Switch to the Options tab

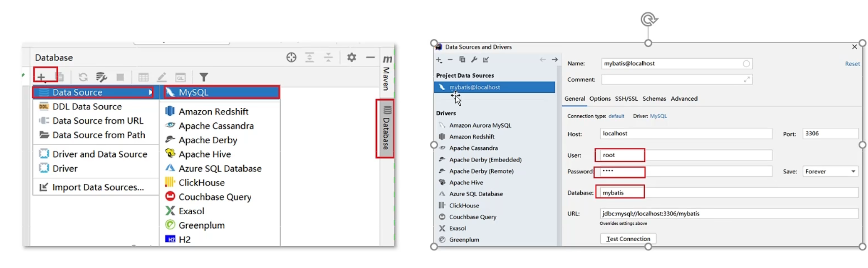pyautogui.click(x=600, y=99)
